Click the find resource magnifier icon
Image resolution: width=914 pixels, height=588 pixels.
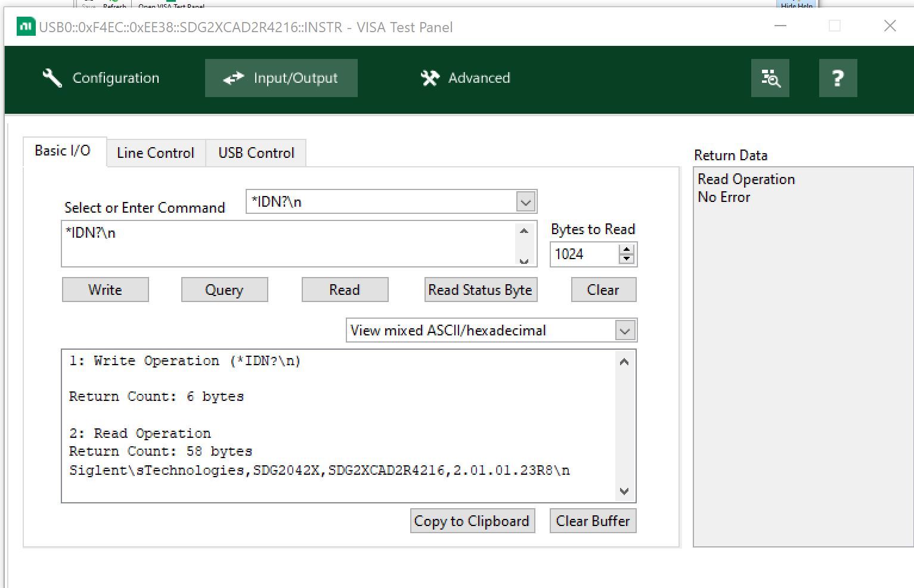770,77
